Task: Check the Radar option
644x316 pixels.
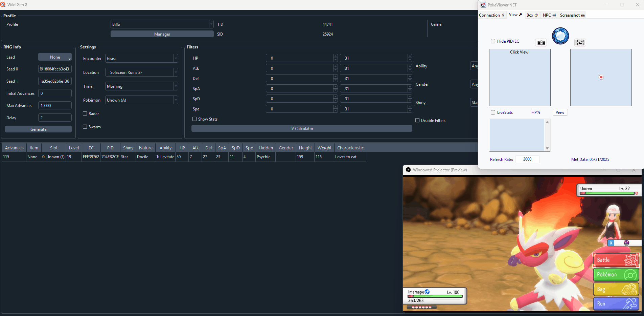Action: pos(85,114)
